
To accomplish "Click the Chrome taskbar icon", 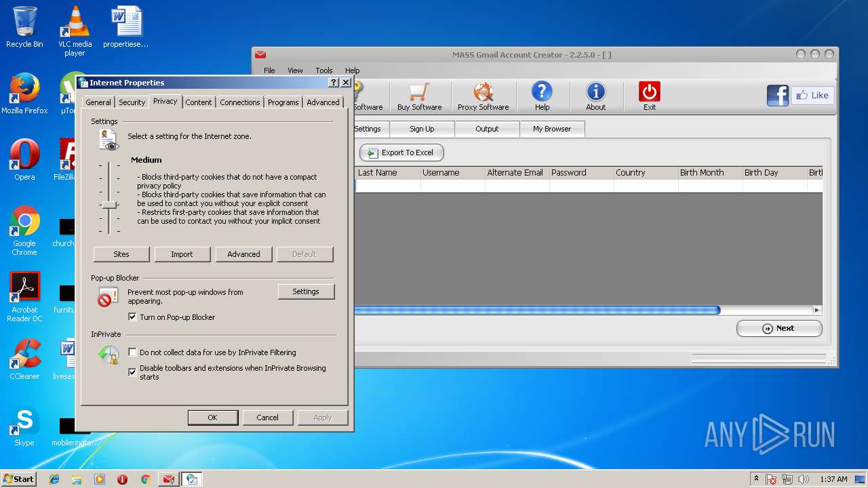I will 145,479.
